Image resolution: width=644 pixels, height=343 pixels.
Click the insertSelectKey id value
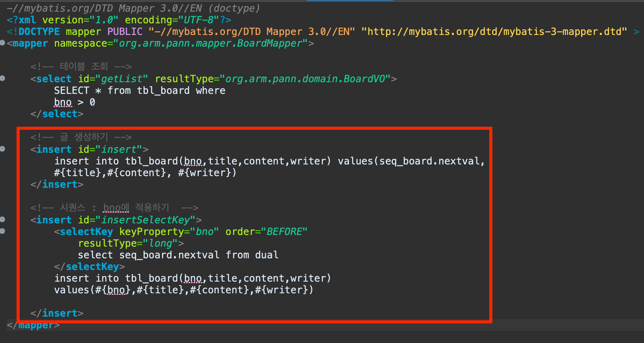click(145, 220)
